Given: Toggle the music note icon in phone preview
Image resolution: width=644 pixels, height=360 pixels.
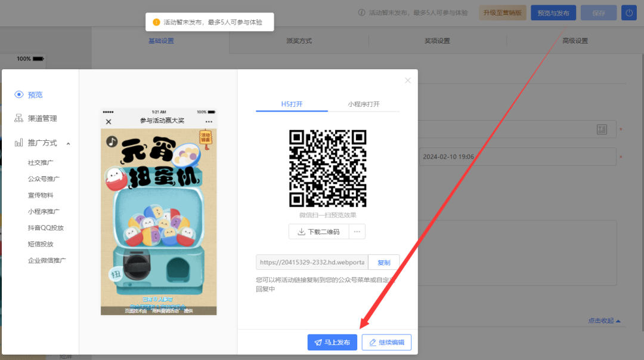Looking at the screenshot, I should (x=112, y=141).
